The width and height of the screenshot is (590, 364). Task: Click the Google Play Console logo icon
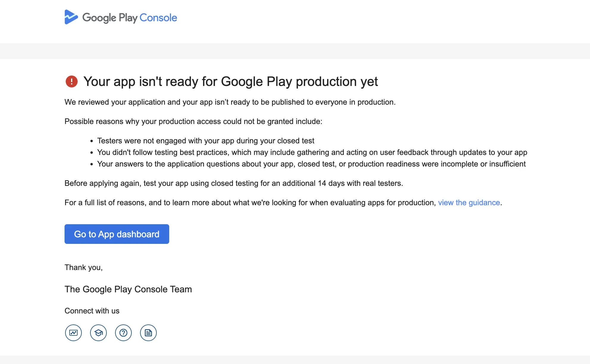(71, 17)
